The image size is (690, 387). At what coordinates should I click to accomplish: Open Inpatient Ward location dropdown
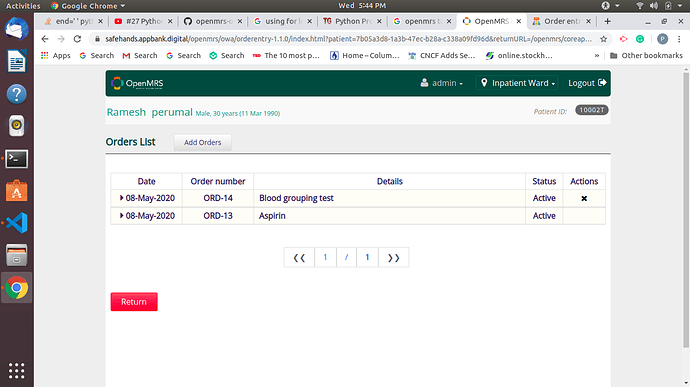click(x=518, y=83)
